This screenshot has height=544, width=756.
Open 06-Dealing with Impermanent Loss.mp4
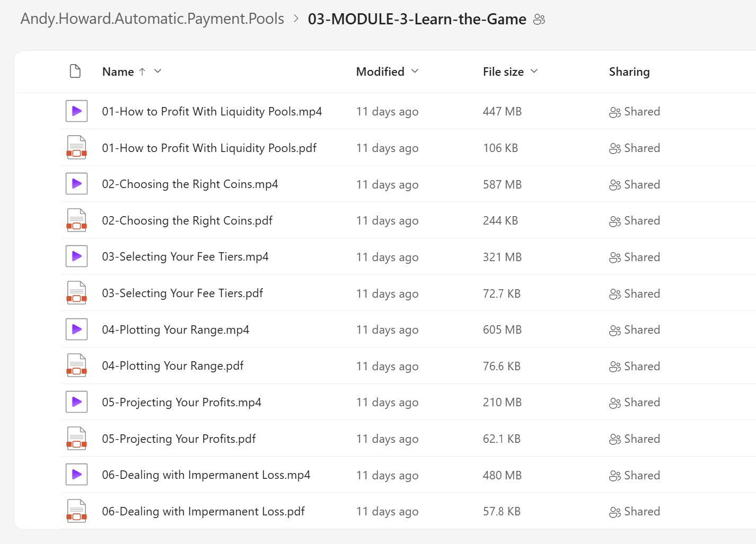click(x=206, y=475)
